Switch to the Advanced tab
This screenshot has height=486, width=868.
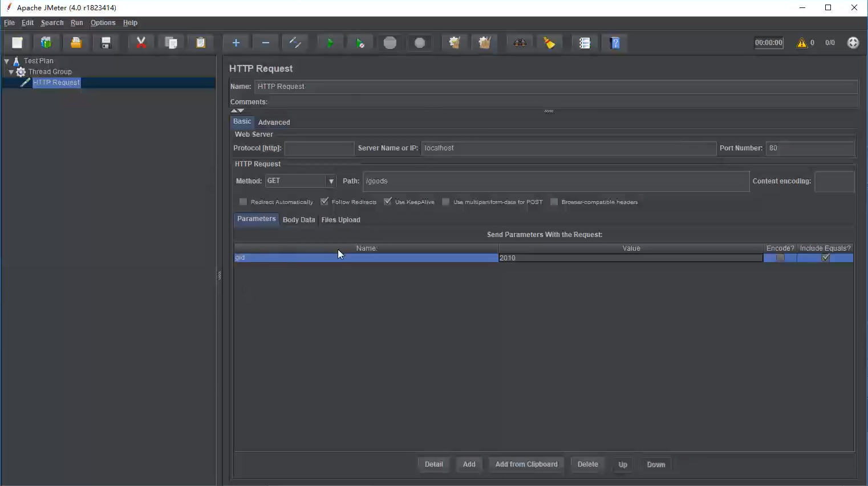pos(274,122)
